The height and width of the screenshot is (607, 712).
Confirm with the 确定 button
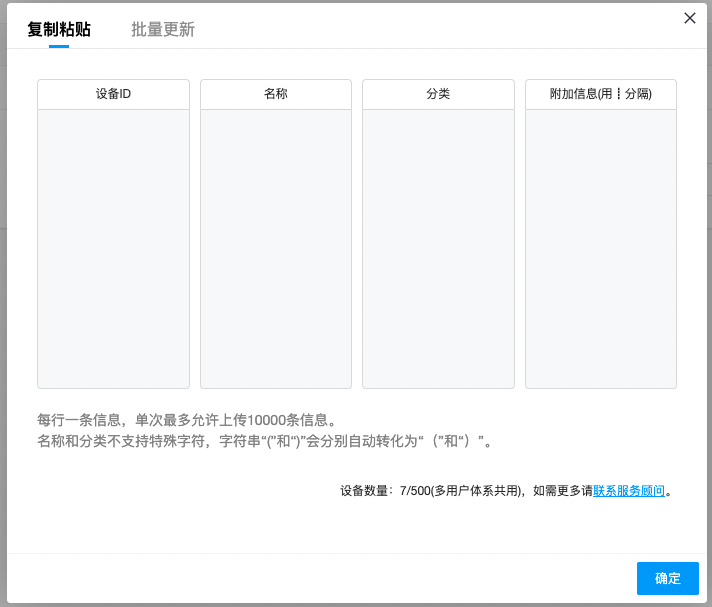[668, 578]
